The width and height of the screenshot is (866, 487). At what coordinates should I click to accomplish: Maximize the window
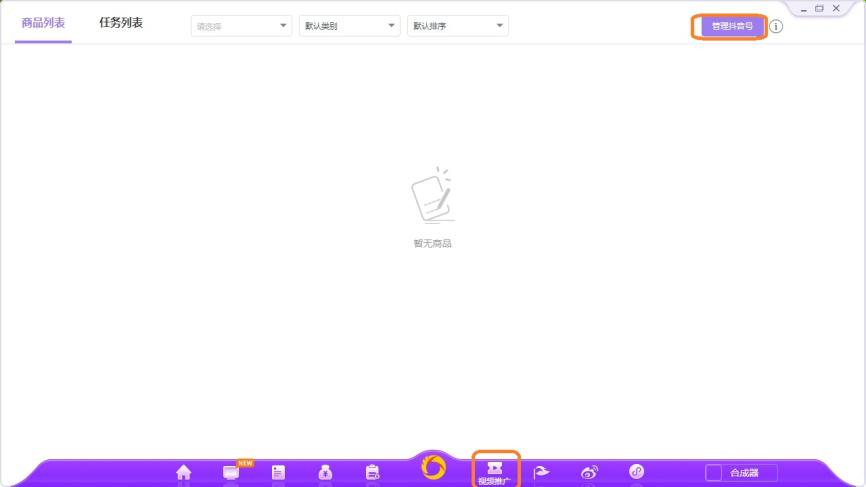820,8
